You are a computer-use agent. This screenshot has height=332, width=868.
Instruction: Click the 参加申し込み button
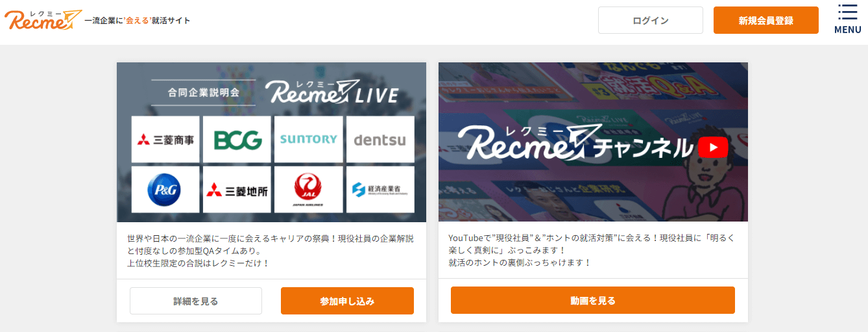click(347, 301)
